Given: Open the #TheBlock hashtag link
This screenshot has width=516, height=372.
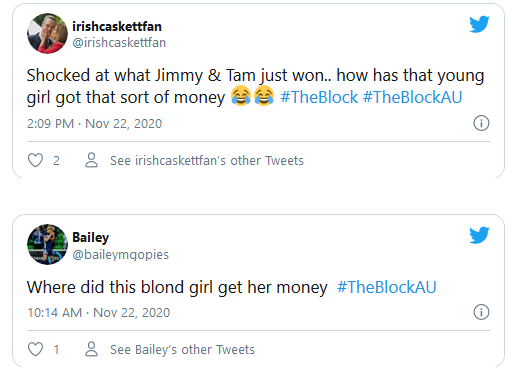Looking at the screenshot, I should click(319, 97).
